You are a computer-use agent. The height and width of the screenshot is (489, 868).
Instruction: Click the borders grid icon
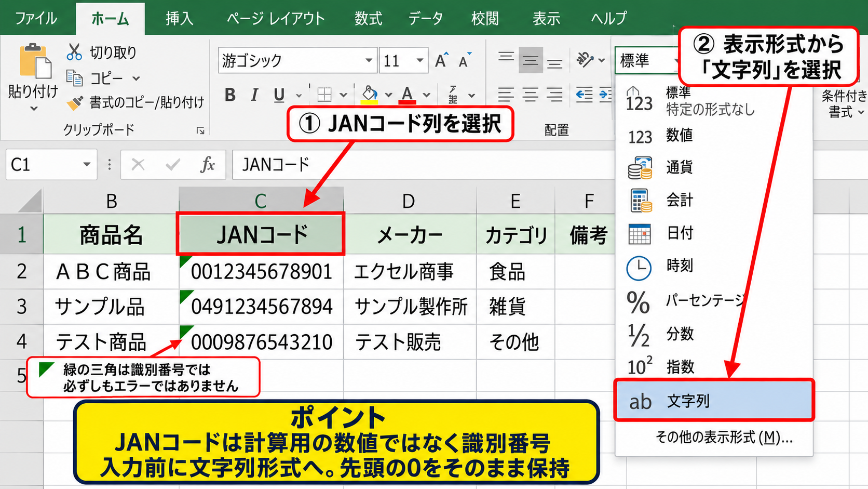click(324, 95)
